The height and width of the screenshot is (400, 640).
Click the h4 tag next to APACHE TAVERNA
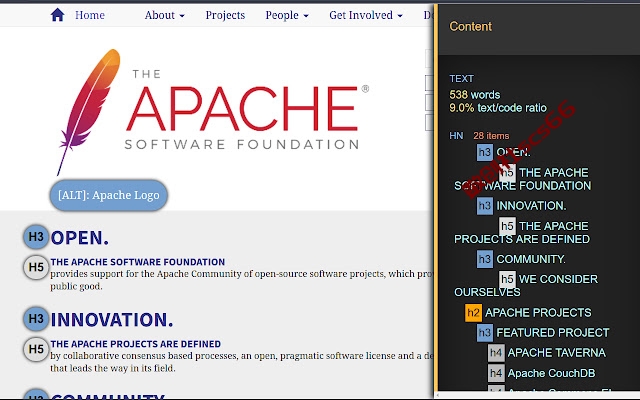point(496,353)
